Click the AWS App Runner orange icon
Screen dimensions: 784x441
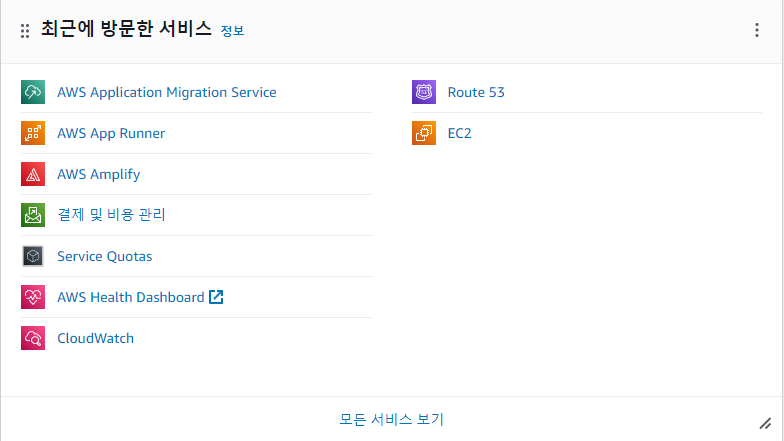pos(33,133)
